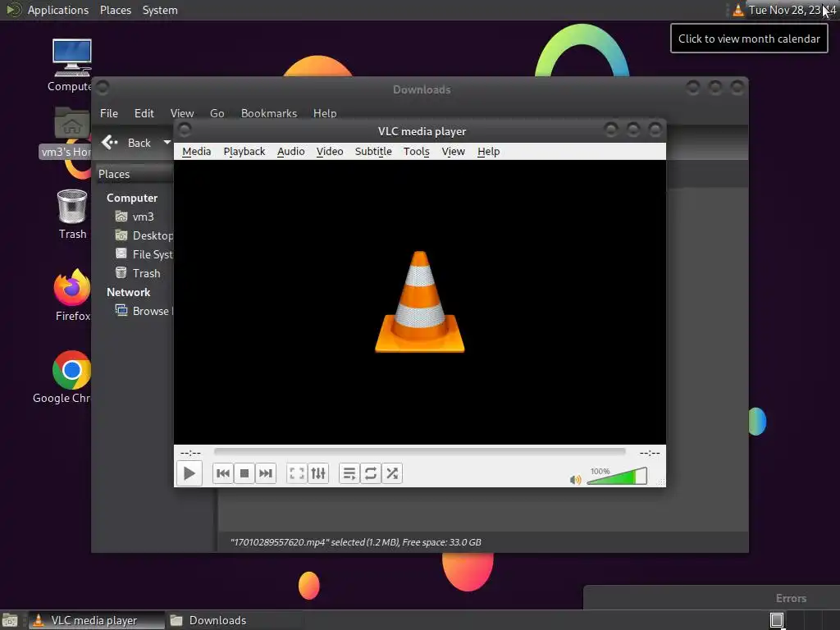Open the Playback menu in VLC
The height and width of the screenshot is (630, 840).
[x=244, y=152]
